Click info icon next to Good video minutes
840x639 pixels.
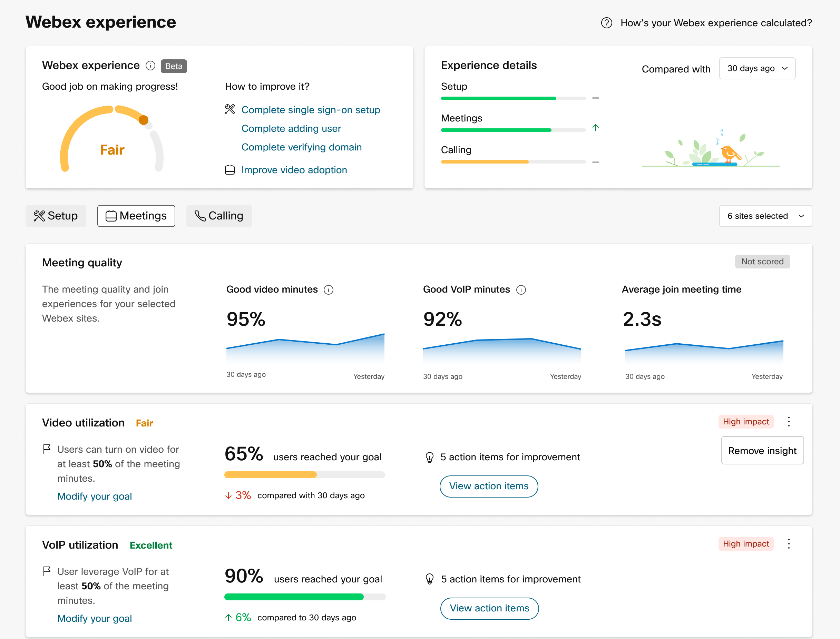point(328,290)
